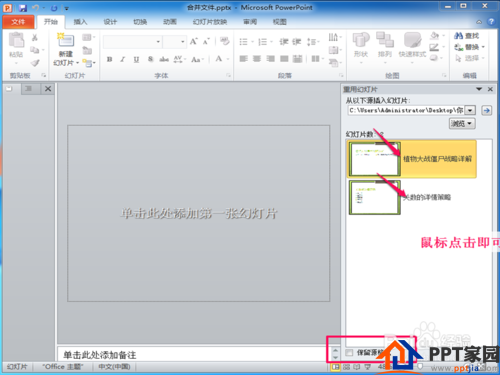Image resolution: width=500 pixels, height=375 pixels.
Task: Align text right in paragraph group
Action: tap(271, 59)
